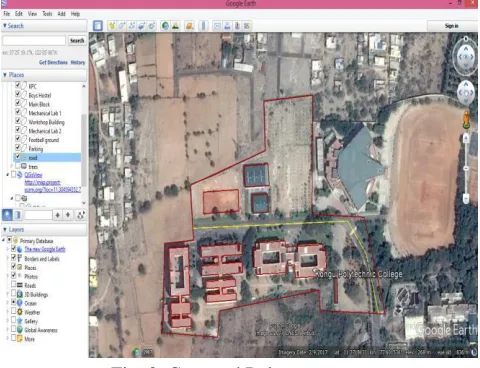
Task: Toggle the Mechanical Lab 1 checkbox
Action: point(18,112)
